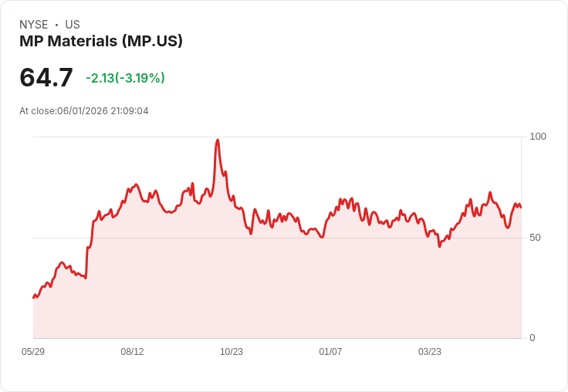Click the 01/07 date axis label
568x392 pixels.
point(330,352)
